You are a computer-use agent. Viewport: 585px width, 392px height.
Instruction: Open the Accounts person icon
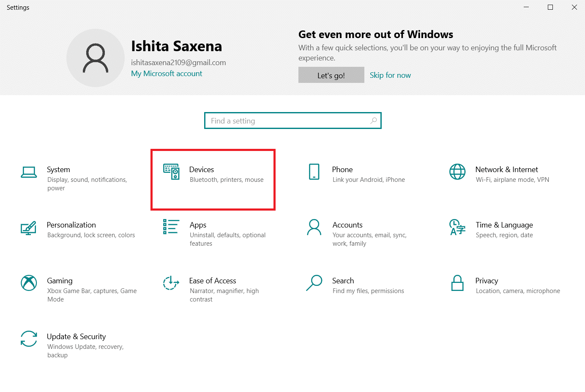click(314, 227)
